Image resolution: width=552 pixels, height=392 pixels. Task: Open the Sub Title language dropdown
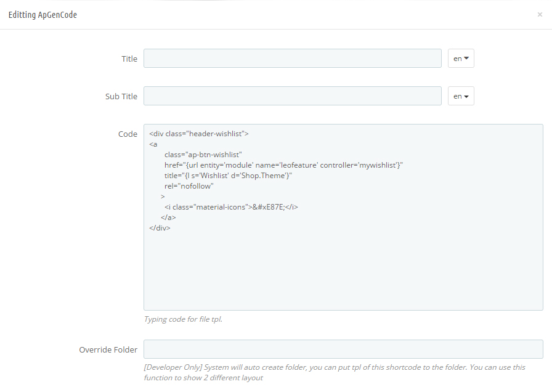(x=461, y=96)
